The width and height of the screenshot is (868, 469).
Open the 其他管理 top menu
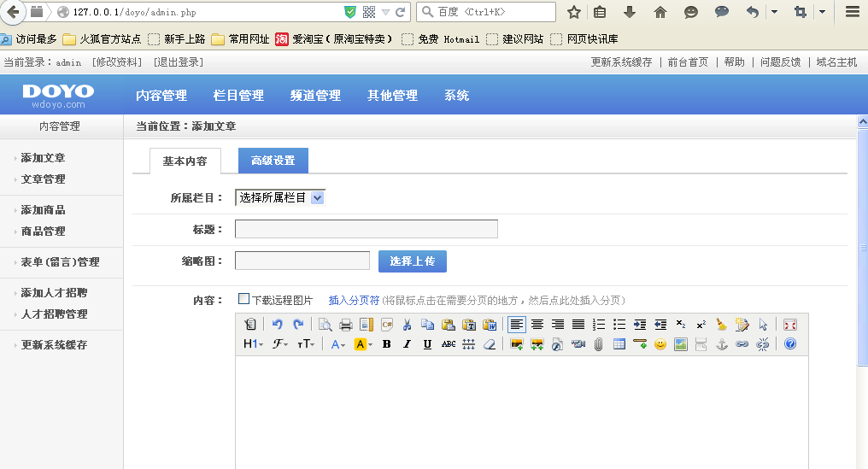tap(392, 95)
